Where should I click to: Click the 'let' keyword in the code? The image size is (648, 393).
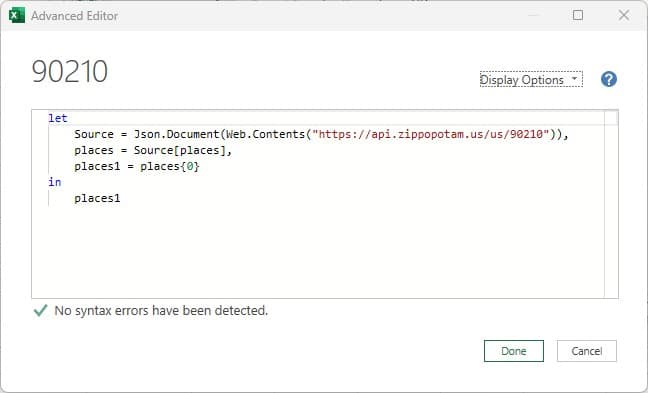58,118
